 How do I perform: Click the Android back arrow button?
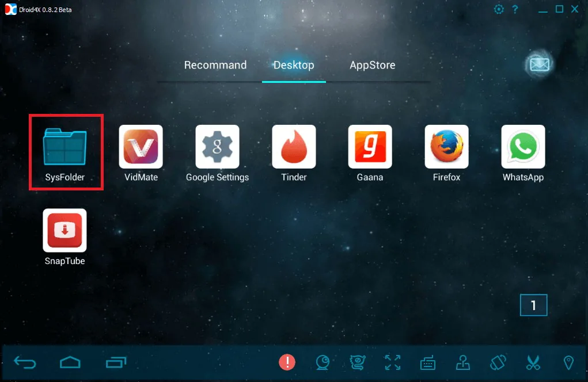[x=25, y=362]
